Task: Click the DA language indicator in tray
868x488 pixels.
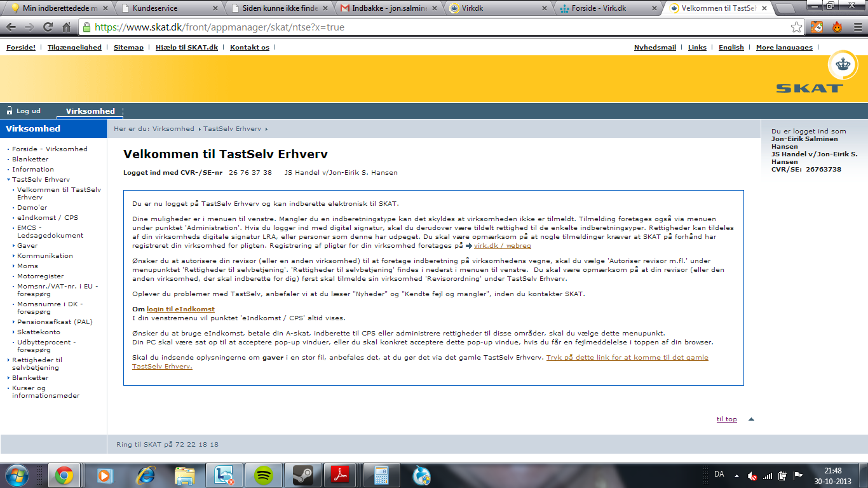Action: click(719, 474)
